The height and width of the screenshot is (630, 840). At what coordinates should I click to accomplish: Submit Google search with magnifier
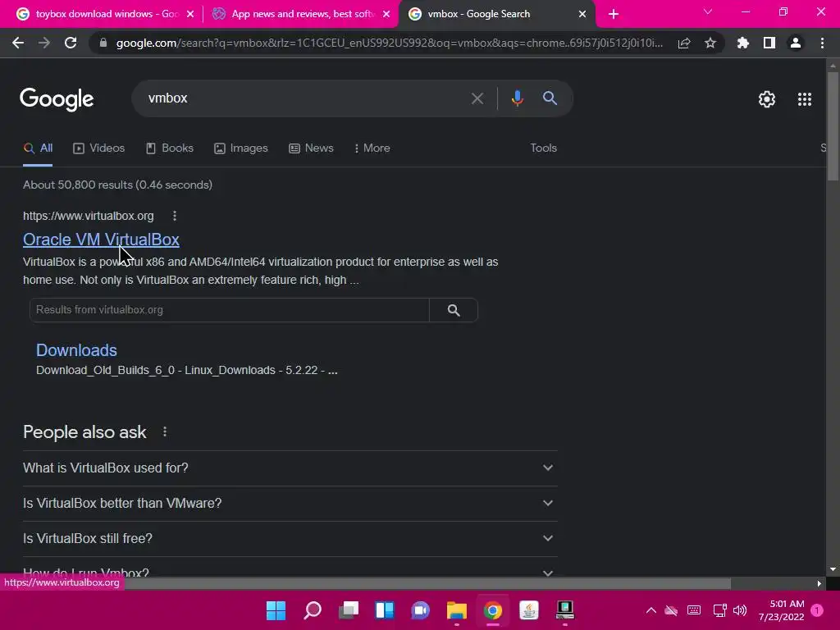pos(550,98)
